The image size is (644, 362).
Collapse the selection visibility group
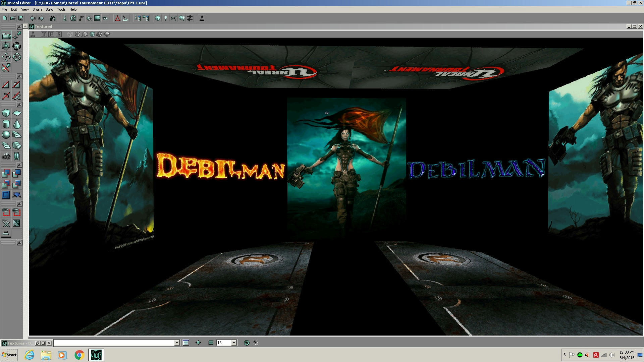[x=19, y=204]
